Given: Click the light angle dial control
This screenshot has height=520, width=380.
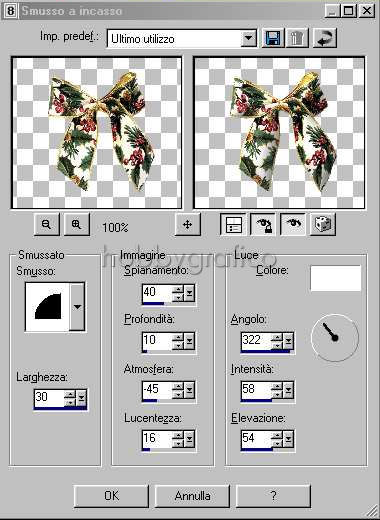Looking at the screenshot, I should [x=335, y=338].
